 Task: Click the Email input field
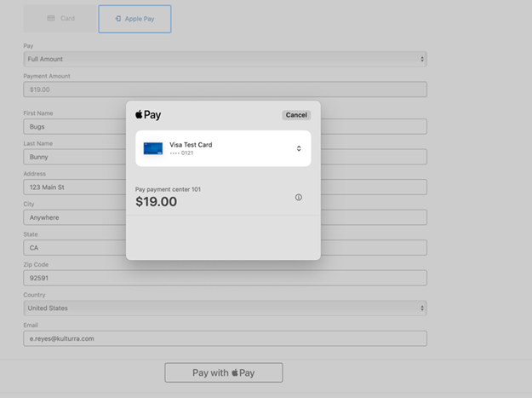(225, 338)
